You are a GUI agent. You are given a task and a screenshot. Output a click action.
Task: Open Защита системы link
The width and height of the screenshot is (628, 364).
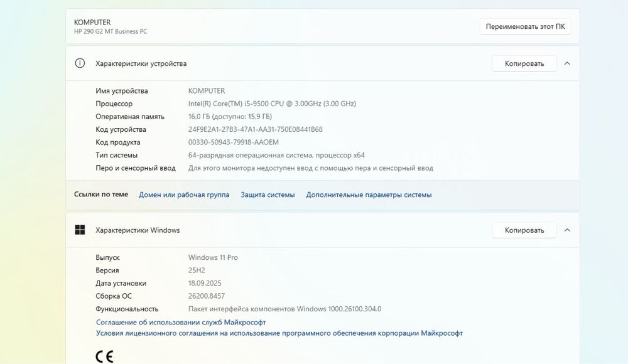[x=268, y=195]
